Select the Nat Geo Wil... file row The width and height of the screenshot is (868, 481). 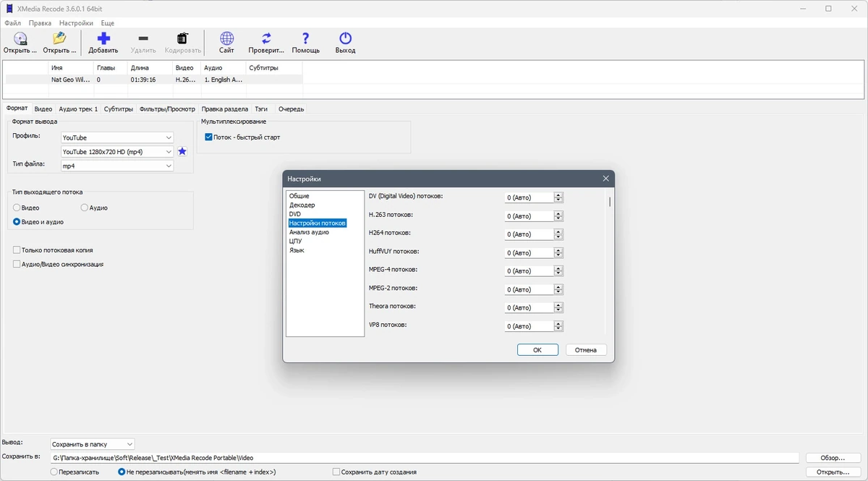pos(153,80)
